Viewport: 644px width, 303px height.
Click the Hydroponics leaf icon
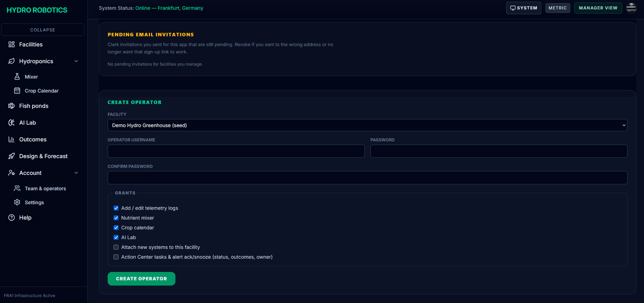[x=12, y=61]
